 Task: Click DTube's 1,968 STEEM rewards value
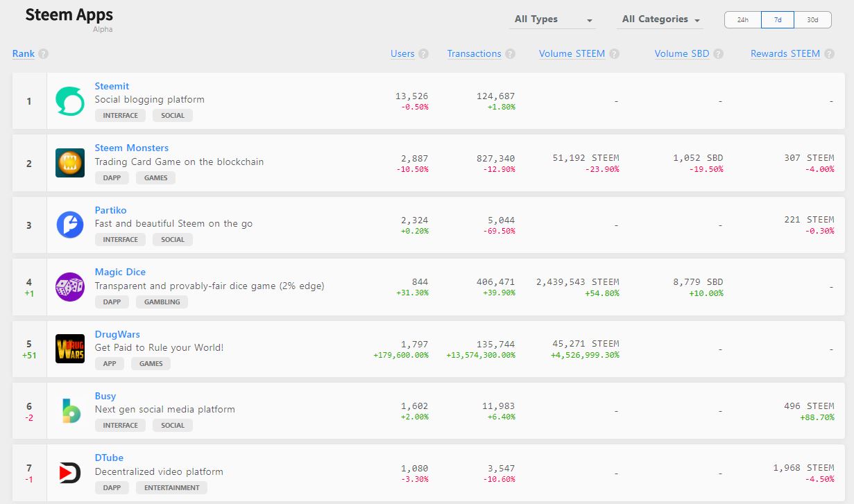[804, 468]
